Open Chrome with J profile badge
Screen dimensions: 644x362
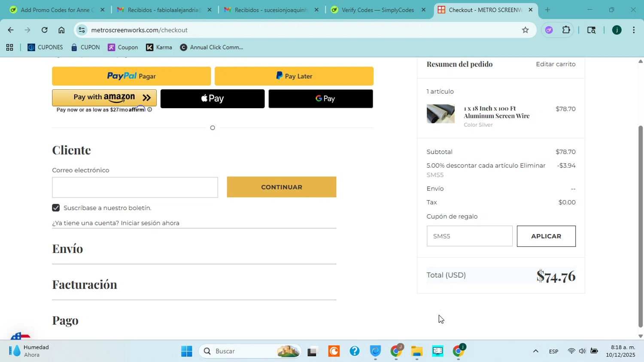(396, 351)
